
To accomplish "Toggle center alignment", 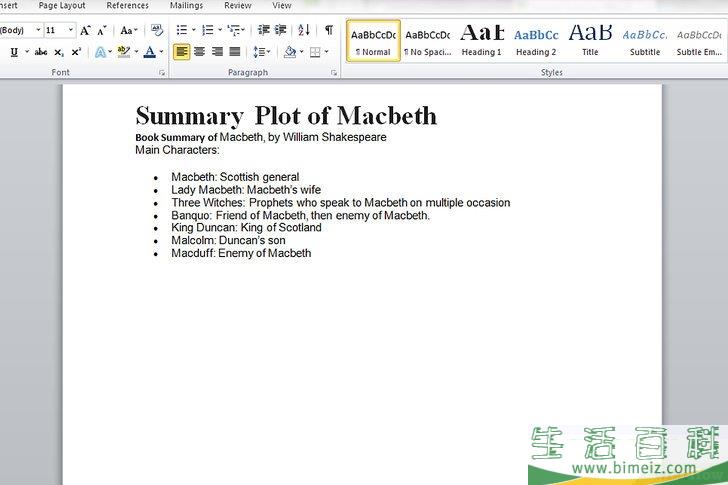I will pyautogui.click(x=200, y=52).
